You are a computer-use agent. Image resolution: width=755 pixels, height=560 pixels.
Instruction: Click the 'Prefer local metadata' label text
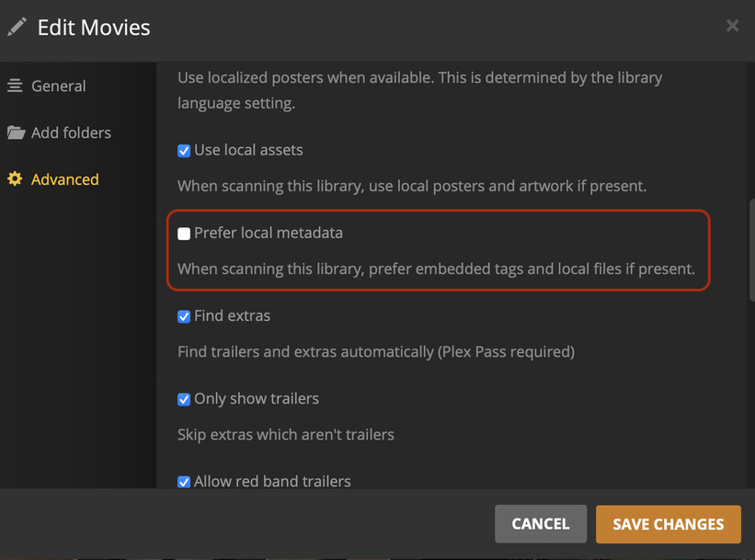click(268, 233)
